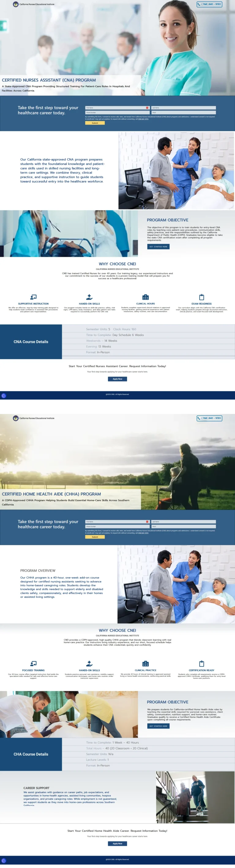235x868 pixels.
Task: Click Hands-On Skills icon beside Supportive Instruction
Action: pyautogui.click(x=89, y=297)
